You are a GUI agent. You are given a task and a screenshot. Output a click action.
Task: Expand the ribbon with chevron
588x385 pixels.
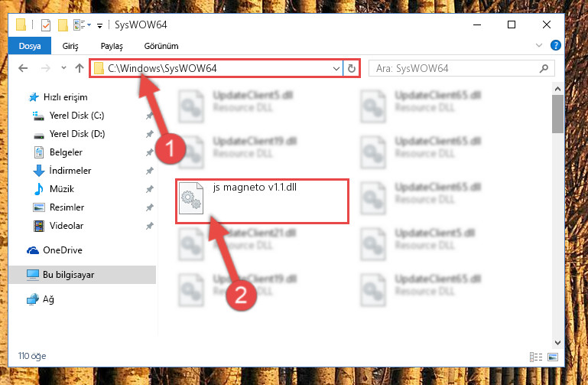pyautogui.click(x=539, y=45)
